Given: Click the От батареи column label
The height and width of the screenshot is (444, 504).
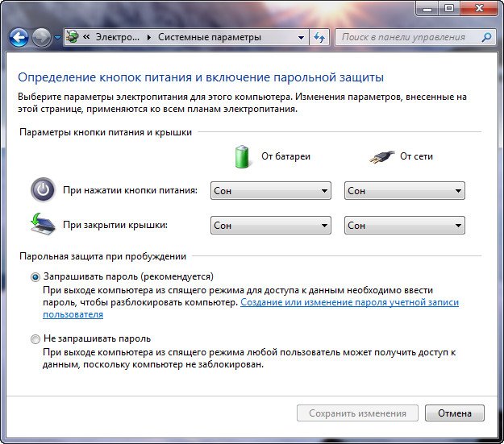Looking at the screenshot, I should click(x=285, y=156).
